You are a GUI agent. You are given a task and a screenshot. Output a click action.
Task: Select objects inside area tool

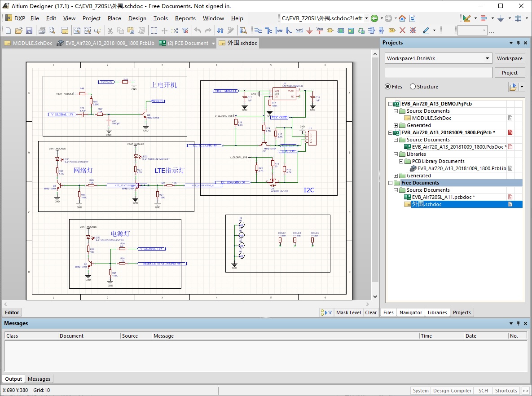click(x=154, y=31)
